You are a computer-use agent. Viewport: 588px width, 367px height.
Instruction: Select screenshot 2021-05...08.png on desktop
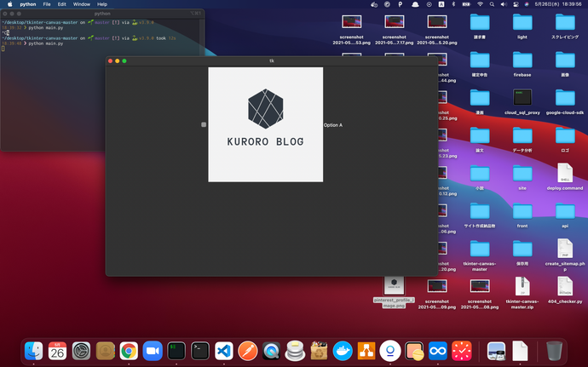point(480,295)
